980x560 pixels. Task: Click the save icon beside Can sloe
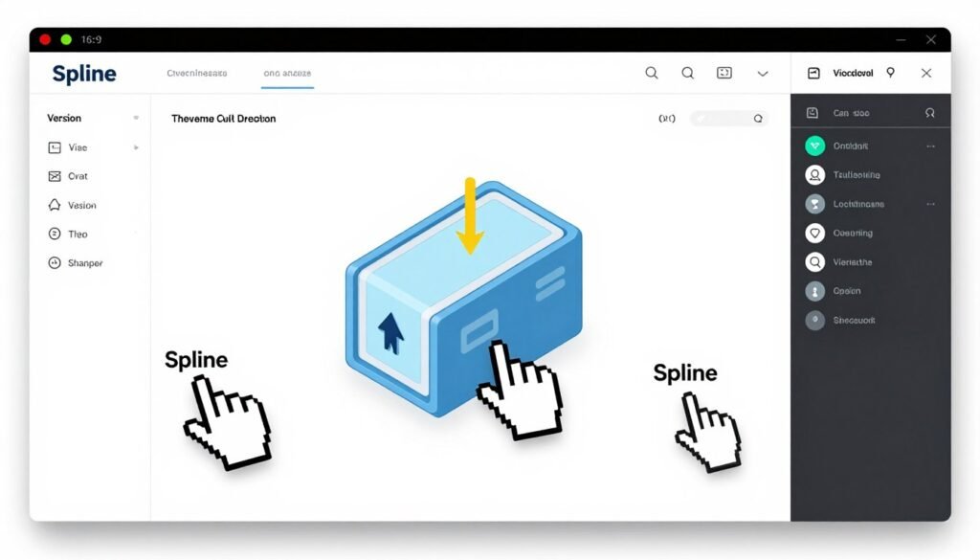(812, 113)
